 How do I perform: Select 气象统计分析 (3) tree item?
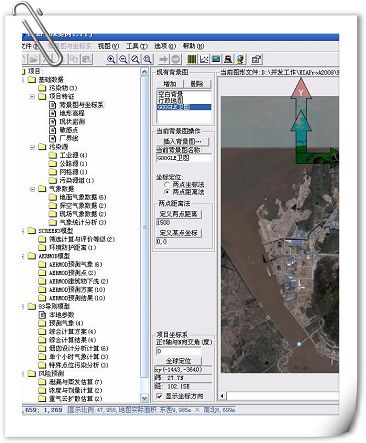(x=83, y=222)
